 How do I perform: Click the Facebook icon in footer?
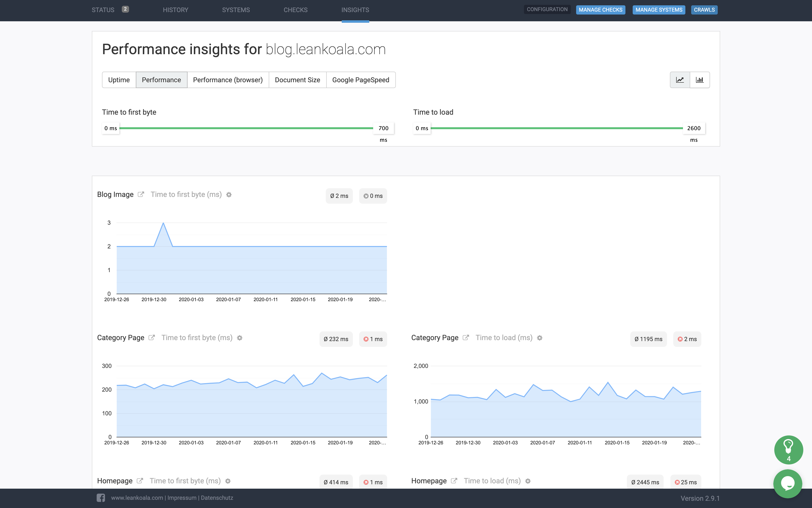(101, 498)
